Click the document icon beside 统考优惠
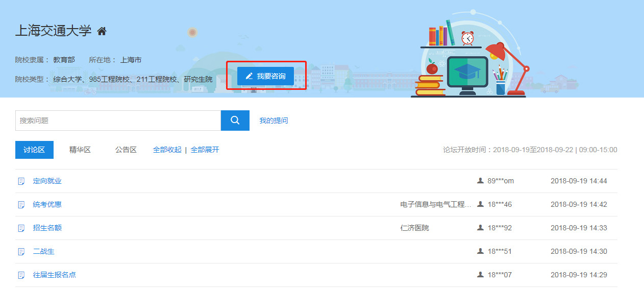 21,205
